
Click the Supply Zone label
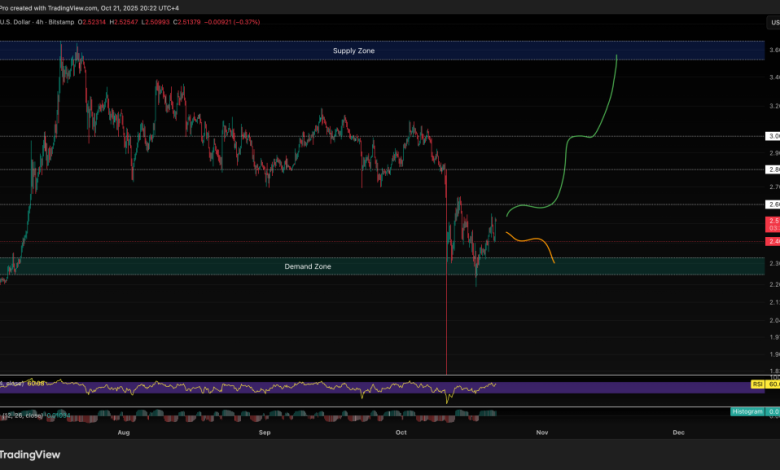coord(353,50)
